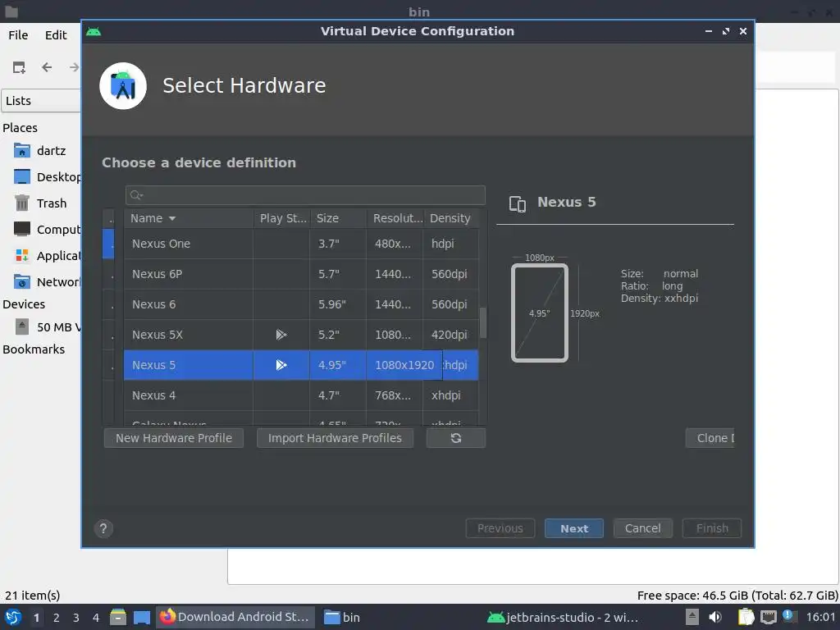Click 420dpi density cell

point(450,335)
